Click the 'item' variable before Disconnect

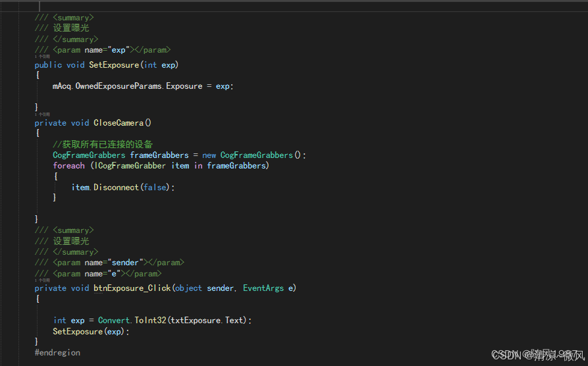pos(80,187)
